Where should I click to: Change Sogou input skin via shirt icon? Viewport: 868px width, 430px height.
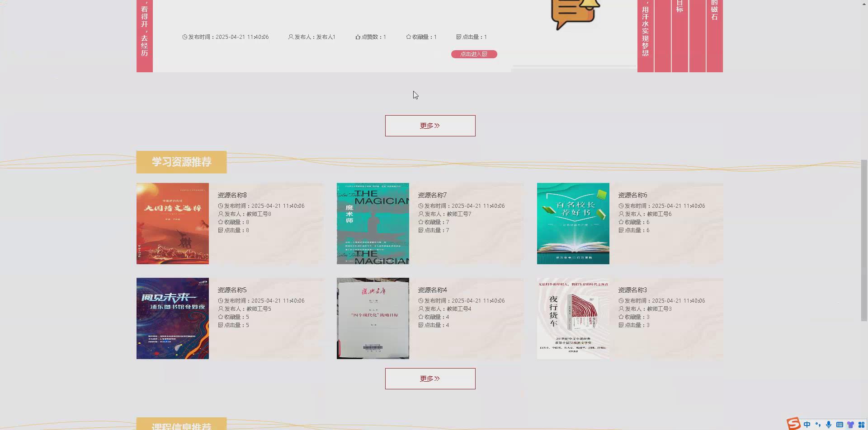[x=850, y=424]
